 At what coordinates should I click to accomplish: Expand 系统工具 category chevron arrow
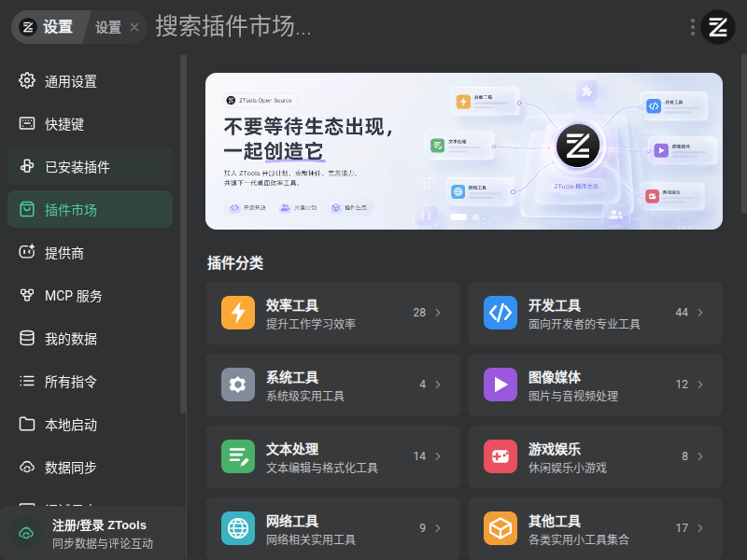tap(438, 385)
